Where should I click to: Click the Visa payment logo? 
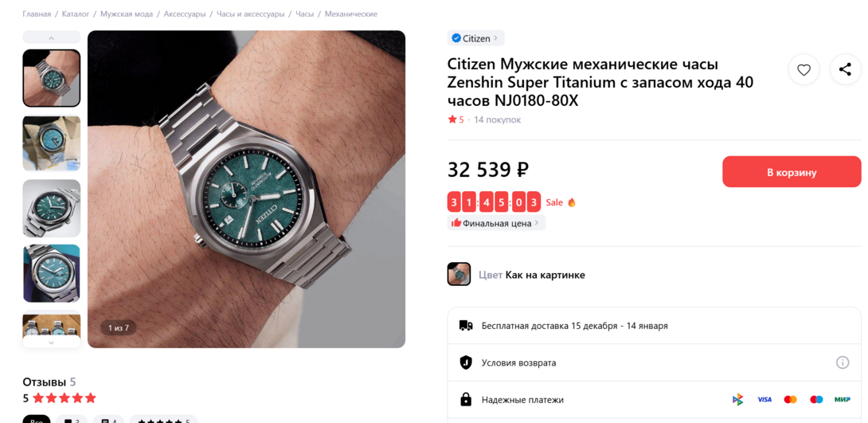tap(764, 399)
